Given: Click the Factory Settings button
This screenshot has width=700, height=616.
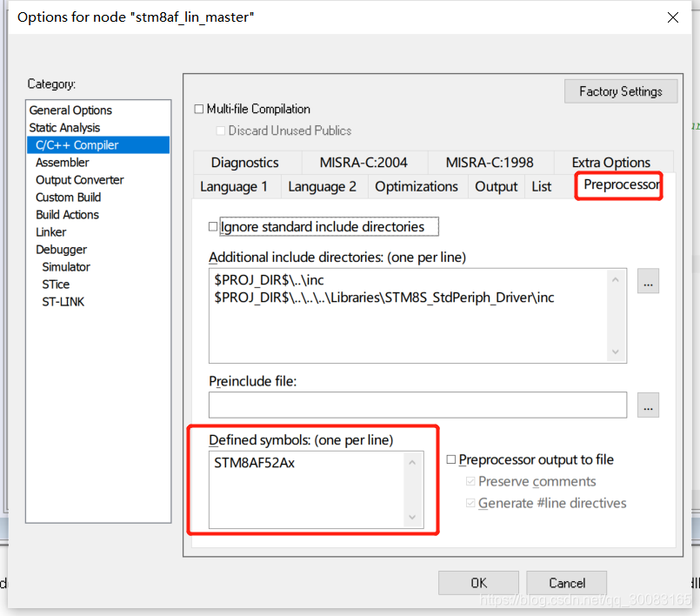Looking at the screenshot, I should [621, 91].
